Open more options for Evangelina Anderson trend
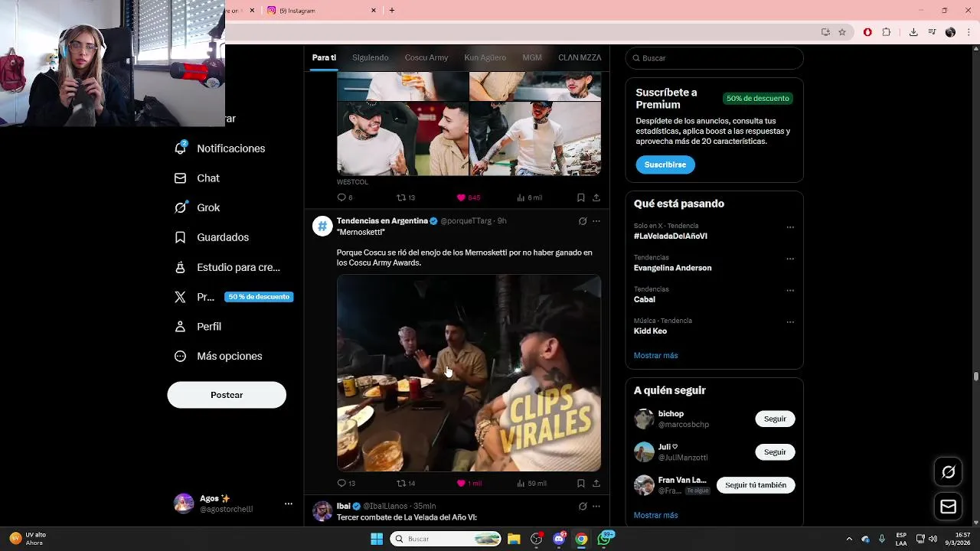The image size is (980, 551). tap(790, 259)
